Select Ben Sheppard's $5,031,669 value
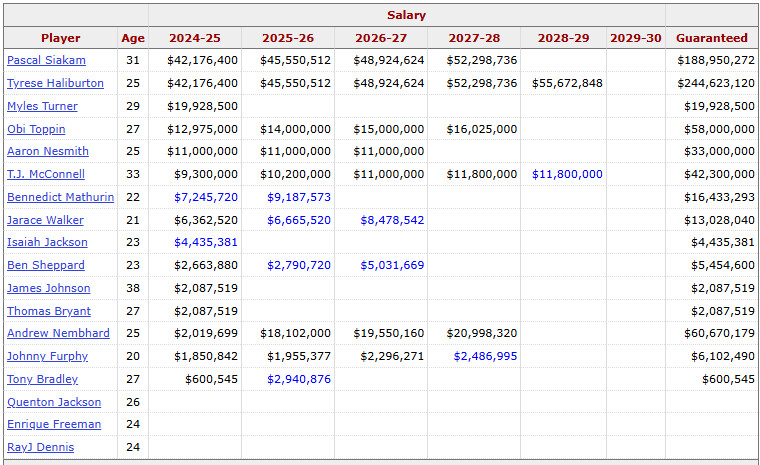Viewport: 760px width, 465px height. (x=392, y=266)
